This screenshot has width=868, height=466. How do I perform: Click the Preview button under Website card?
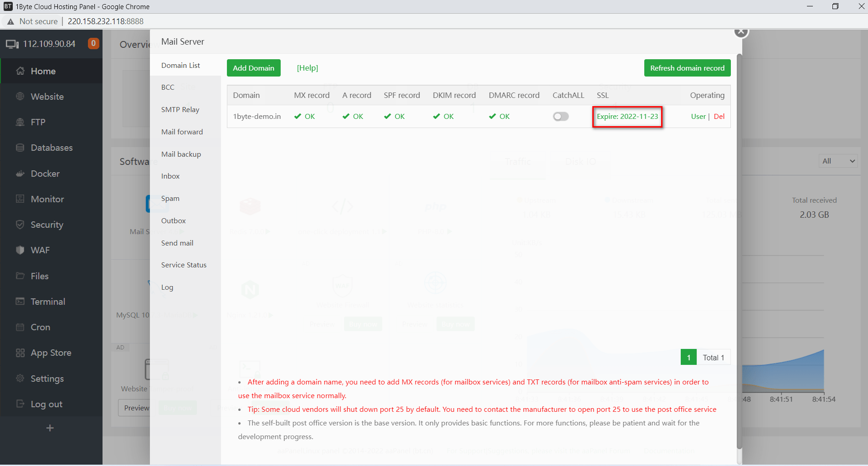(x=136, y=408)
